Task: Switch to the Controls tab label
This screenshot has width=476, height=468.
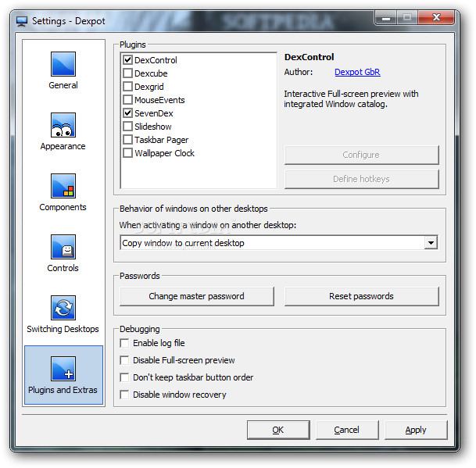Action: point(63,268)
